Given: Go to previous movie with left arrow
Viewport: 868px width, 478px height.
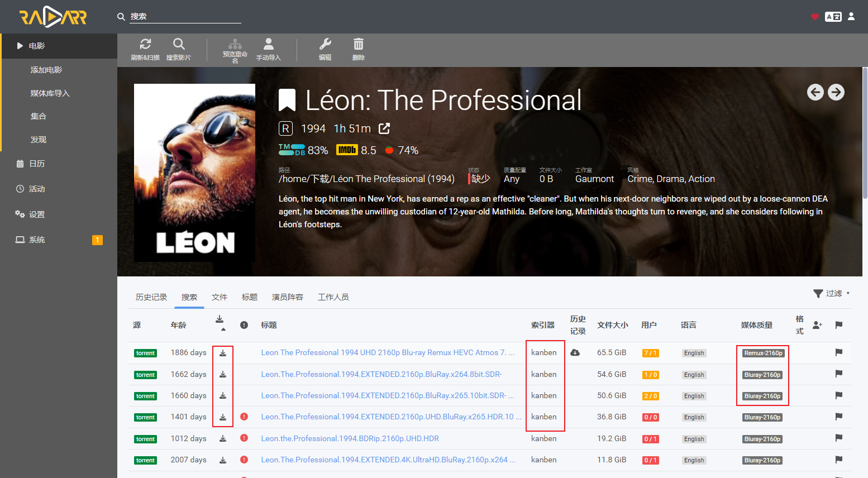Looking at the screenshot, I should (x=815, y=92).
